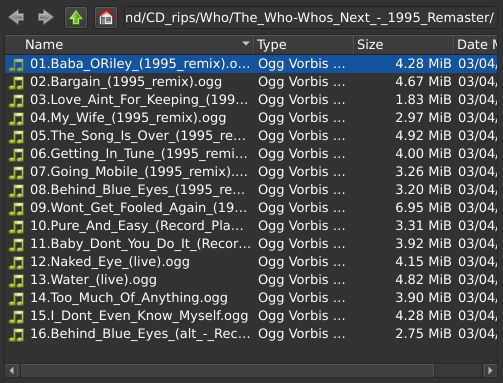Sort files by Date column header
The width and height of the screenshot is (503, 383).
click(476, 45)
